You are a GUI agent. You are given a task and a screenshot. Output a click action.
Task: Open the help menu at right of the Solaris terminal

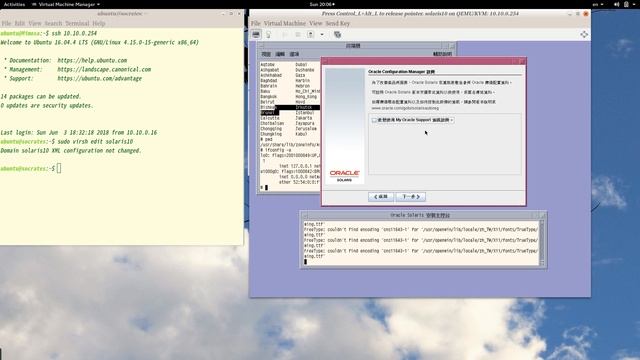coord(442,54)
